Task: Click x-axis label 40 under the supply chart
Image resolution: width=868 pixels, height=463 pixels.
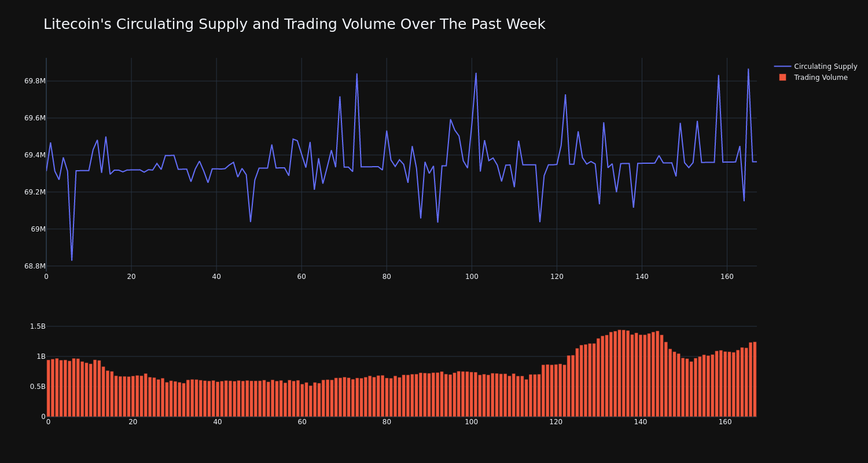Action: coord(216,277)
